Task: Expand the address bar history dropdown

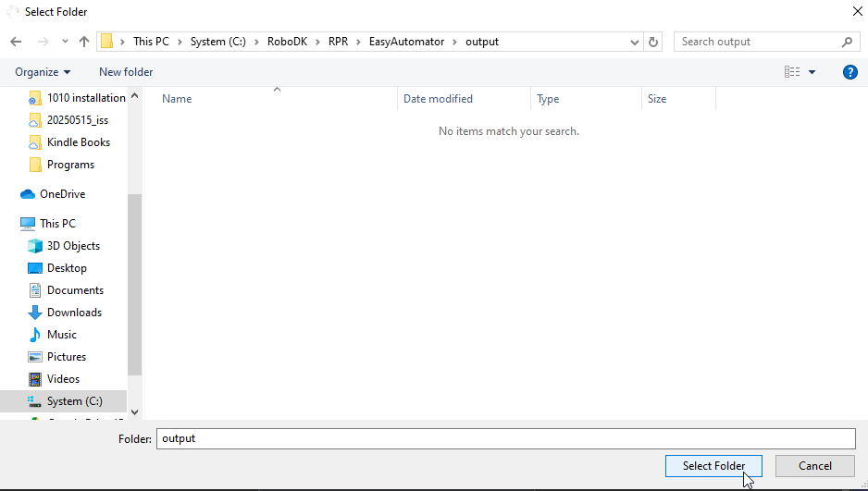Action: click(x=634, y=42)
